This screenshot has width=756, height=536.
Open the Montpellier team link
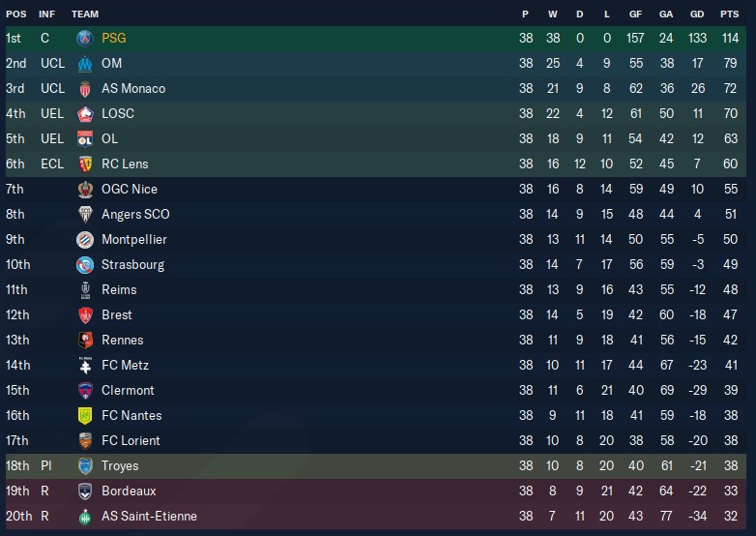[133, 239]
